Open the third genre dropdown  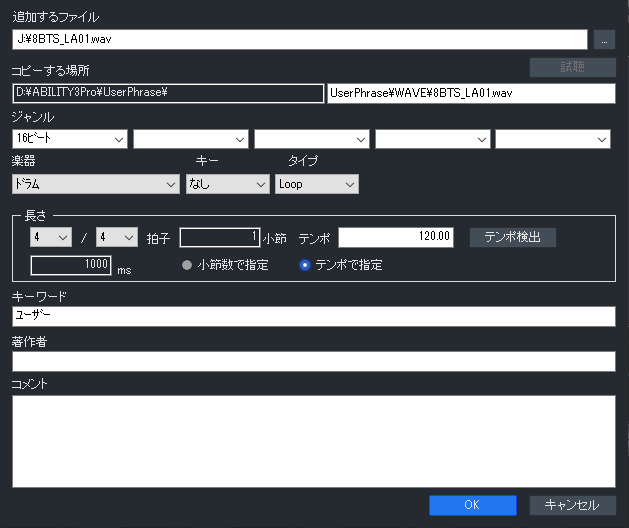pyautogui.click(x=312, y=139)
